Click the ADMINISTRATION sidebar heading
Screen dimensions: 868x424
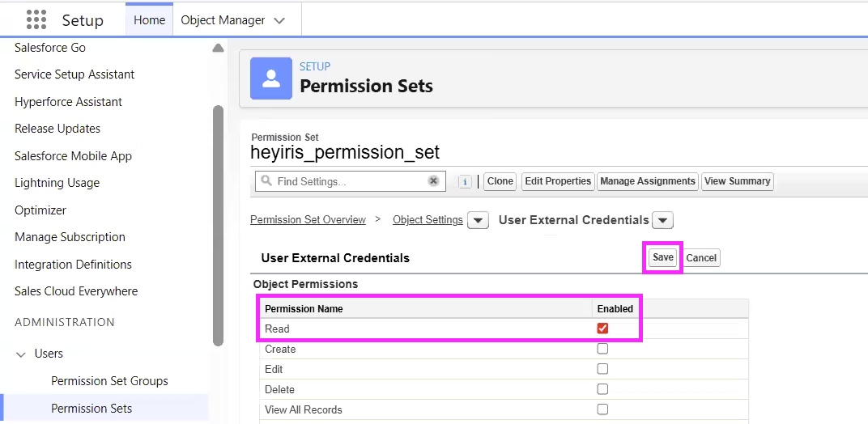[x=65, y=322]
